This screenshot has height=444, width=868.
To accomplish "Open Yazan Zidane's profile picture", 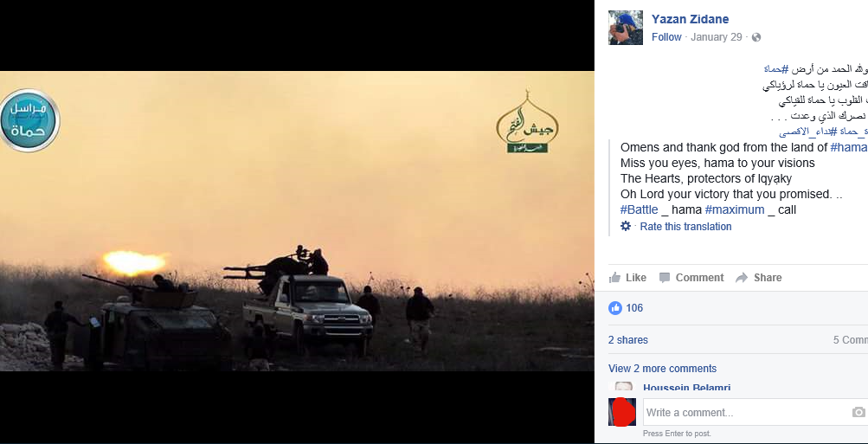I will coord(626,28).
